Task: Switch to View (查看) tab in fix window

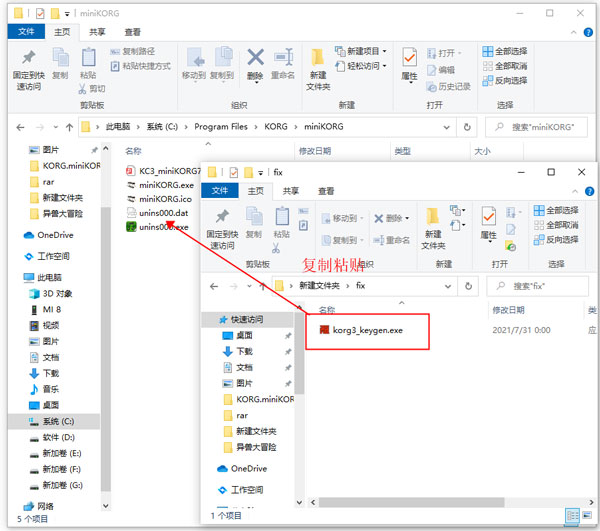Action: (326, 191)
